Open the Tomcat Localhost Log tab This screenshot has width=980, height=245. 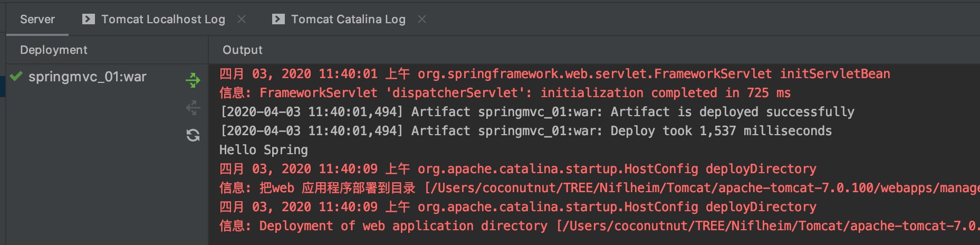point(163,20)
